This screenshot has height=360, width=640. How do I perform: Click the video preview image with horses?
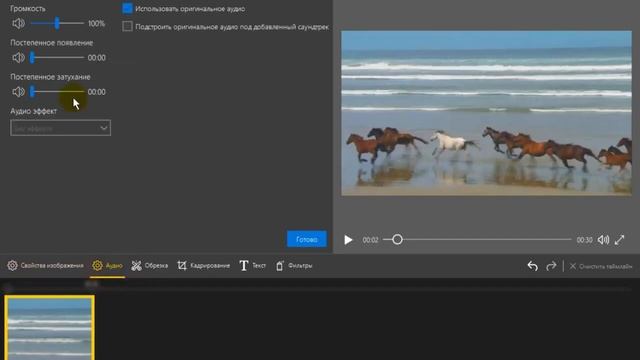(487, 113)
